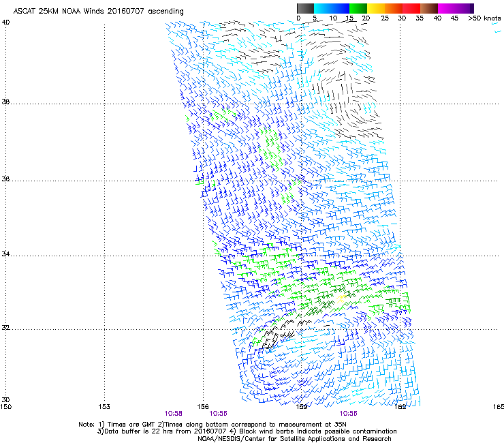Click the "35" label under the color scale
Image resolution: width=504 pixels, height=443 pixels.
point(420,18)
